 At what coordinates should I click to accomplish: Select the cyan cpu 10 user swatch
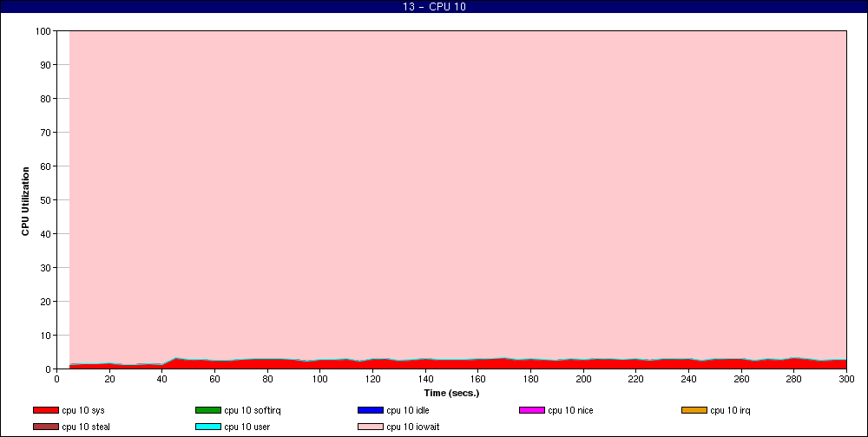tap(207, 427)
